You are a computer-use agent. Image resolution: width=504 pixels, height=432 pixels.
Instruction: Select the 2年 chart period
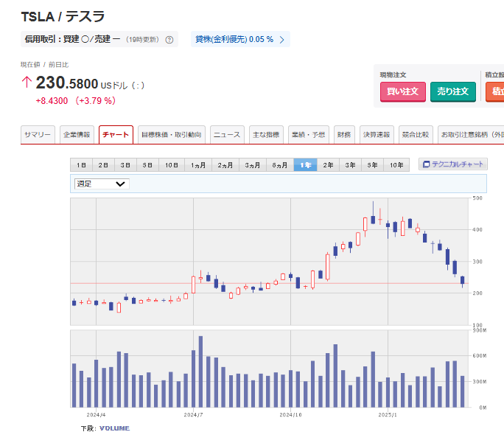click(328, 165)
